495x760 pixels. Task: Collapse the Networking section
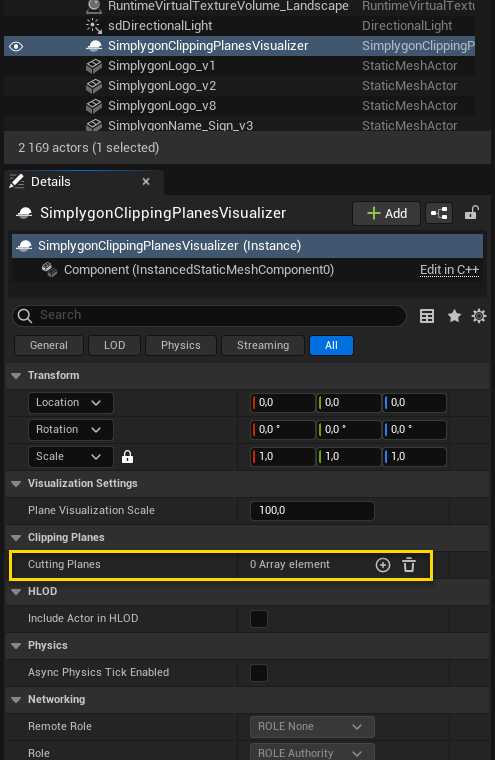(x=16, y=700)
